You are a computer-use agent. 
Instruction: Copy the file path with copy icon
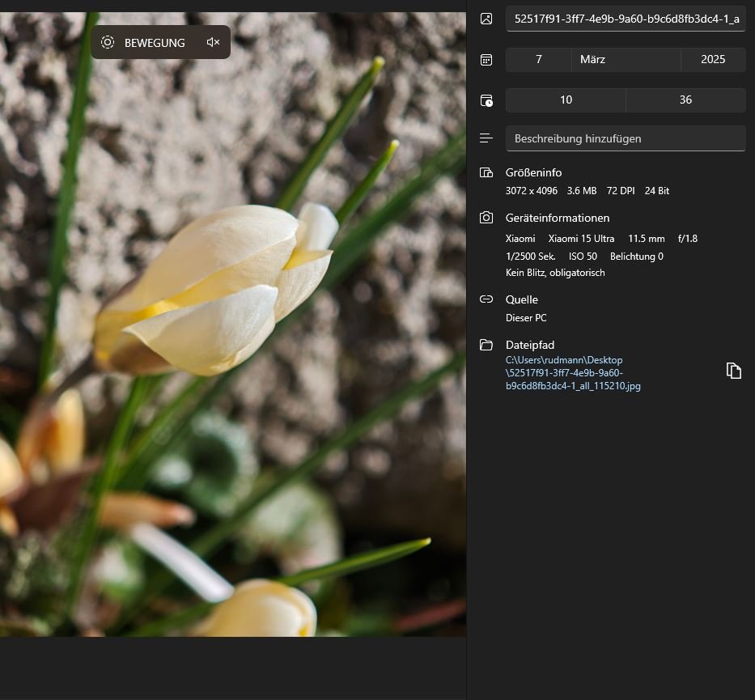click(x=733, y=371)
